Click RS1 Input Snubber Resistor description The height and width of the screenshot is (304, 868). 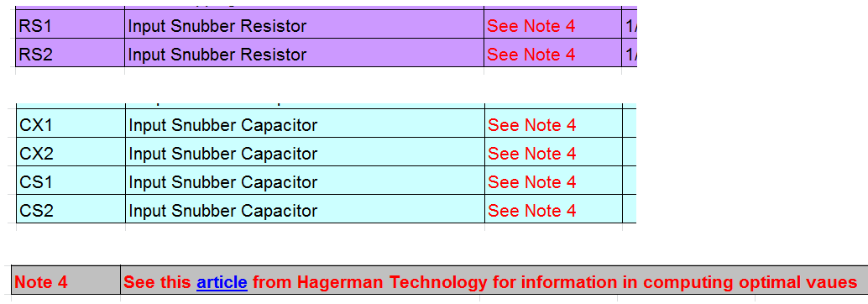[x=217, y=26]
